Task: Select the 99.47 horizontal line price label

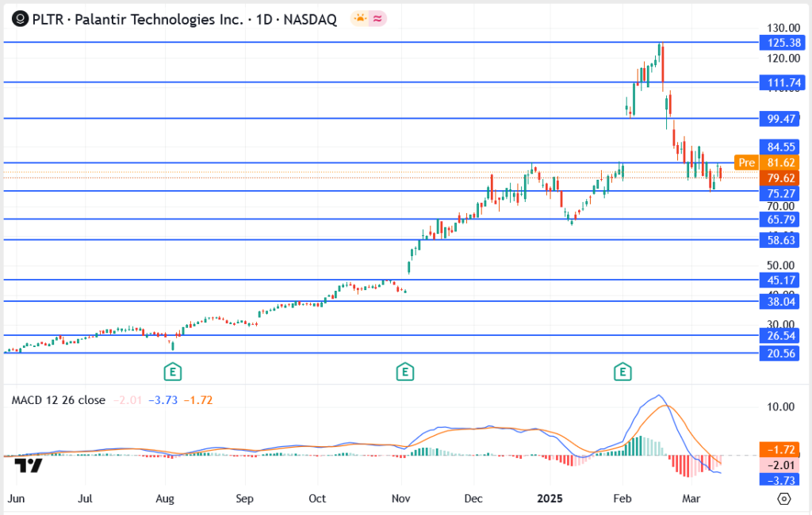Action: tap(780, 118)
